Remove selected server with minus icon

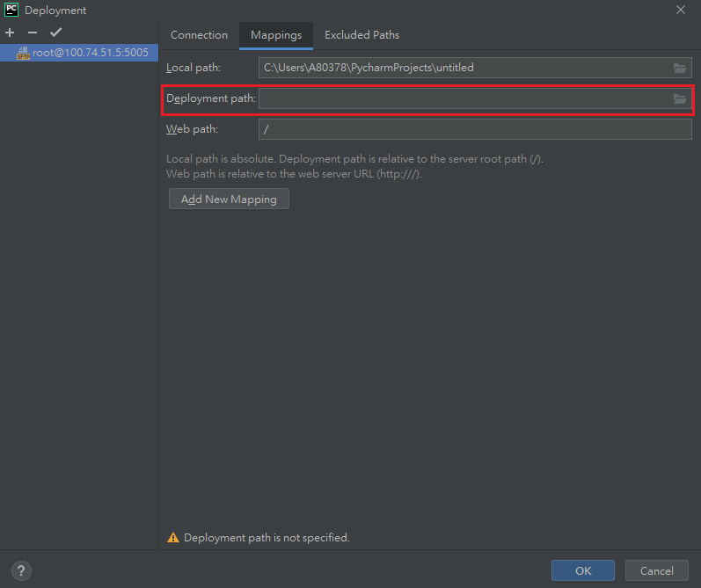point(33,33)
